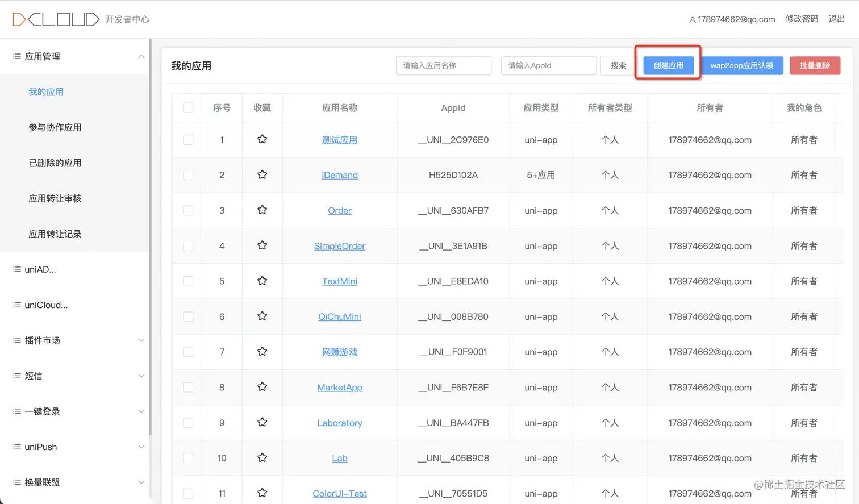Expand the 换量联盟 menu chevron
This screenshot has width=859, height=504.
tap(141, 482)
